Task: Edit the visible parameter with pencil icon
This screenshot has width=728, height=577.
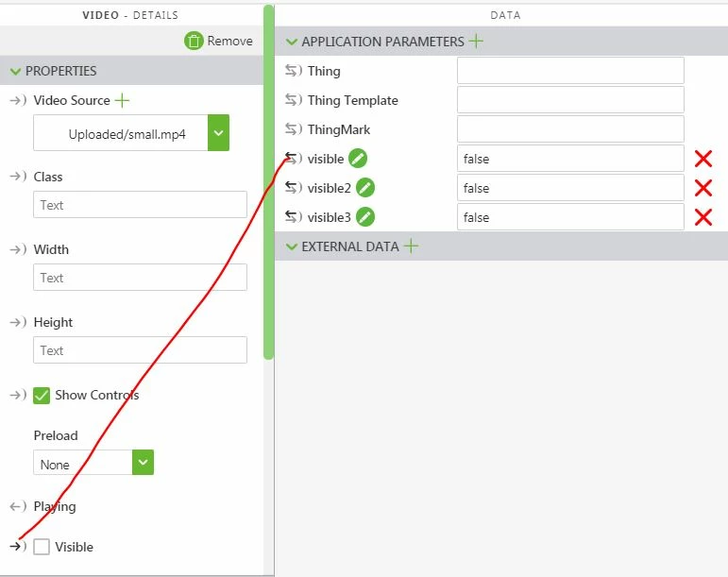Action: tap(358, 159)
